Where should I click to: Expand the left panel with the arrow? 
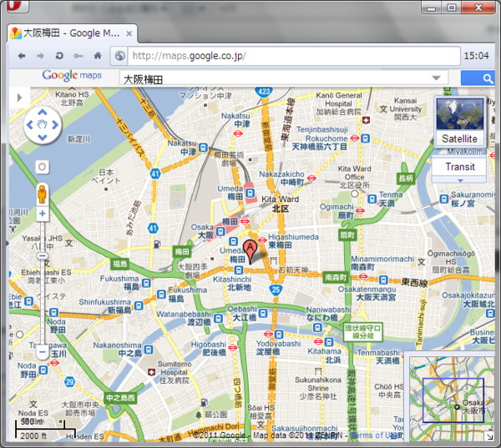coord(19,98)
